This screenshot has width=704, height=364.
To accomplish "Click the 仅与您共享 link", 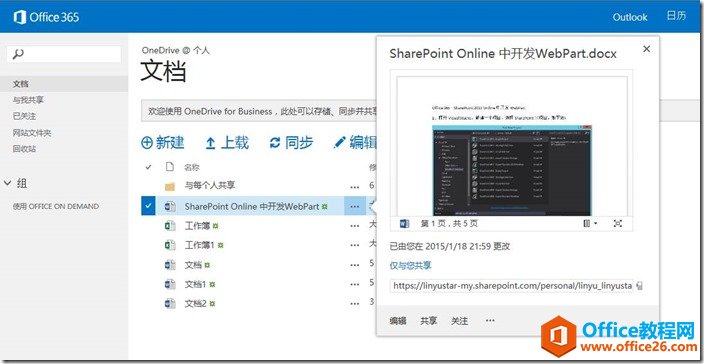I will [410, 265].
